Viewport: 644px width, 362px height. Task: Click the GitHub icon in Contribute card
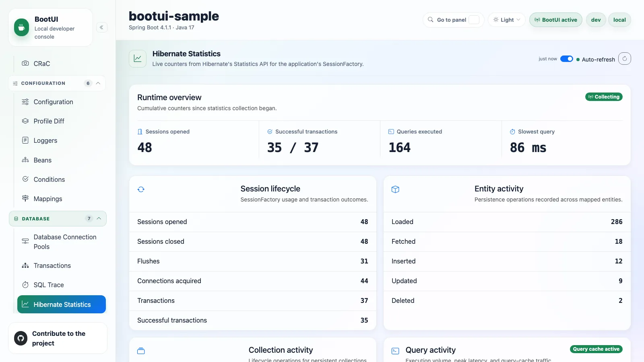[21, 338]
